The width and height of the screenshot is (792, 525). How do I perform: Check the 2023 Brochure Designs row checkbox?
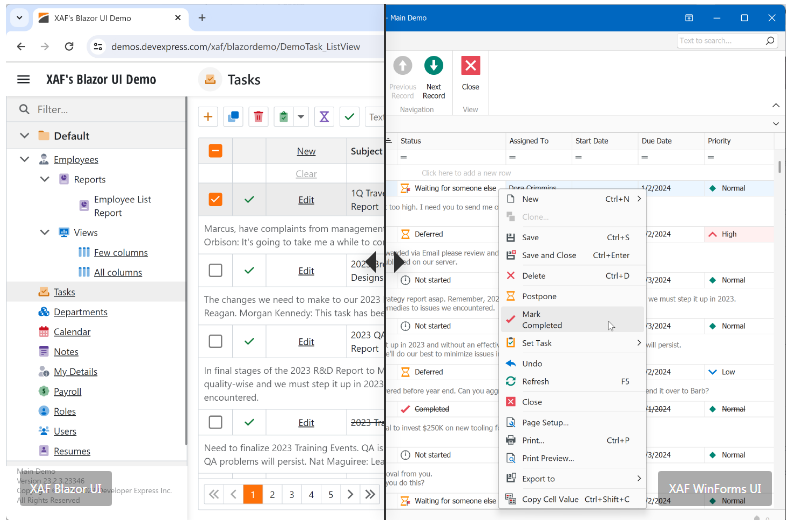coord(215,270)
